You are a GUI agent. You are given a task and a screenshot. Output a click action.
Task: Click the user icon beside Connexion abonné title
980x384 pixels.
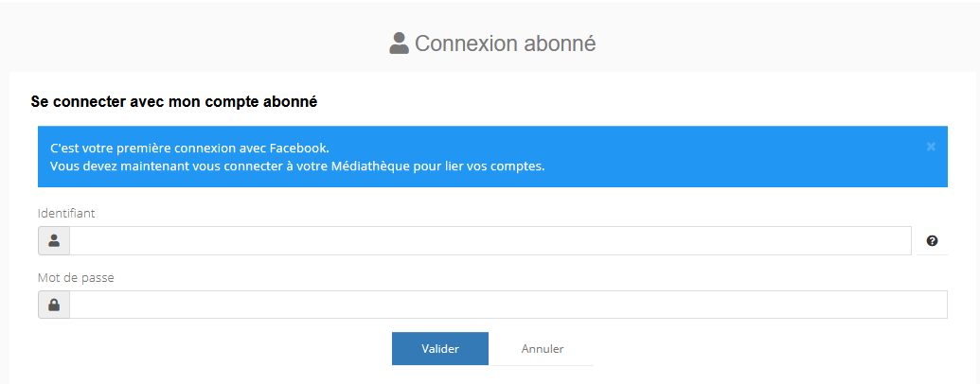point(399,44)
